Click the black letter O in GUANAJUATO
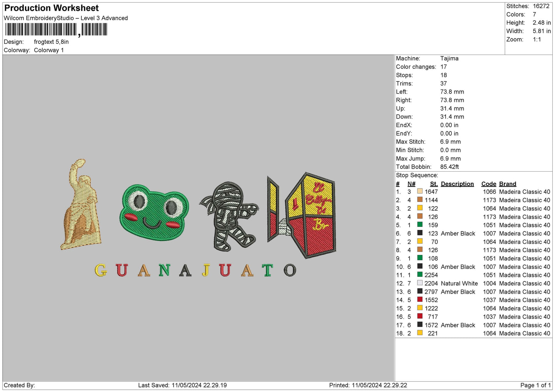 (290, 270)
